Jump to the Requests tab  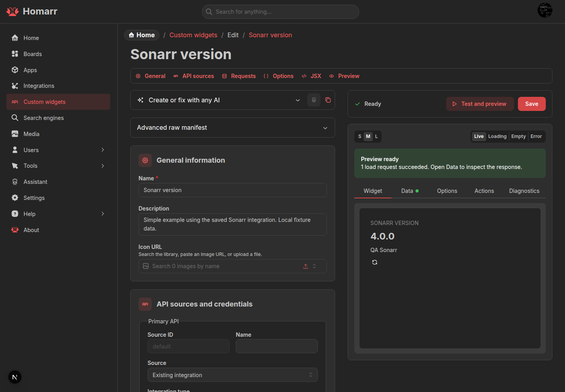point(239,76)
